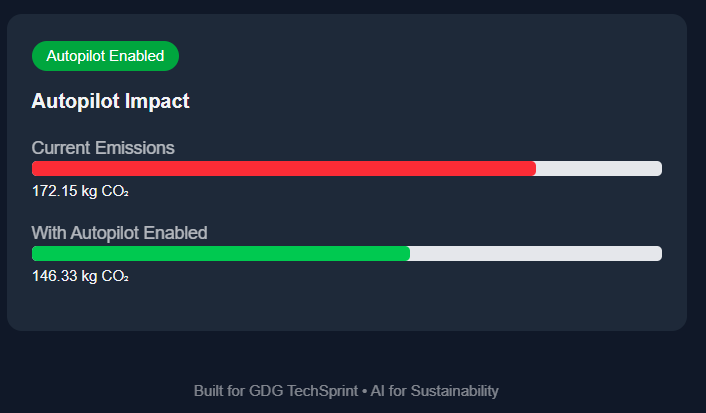Click the unfilled gray end of Current Emissions bar
Screen dimensions: 706x413
click(x=598, y=168)
